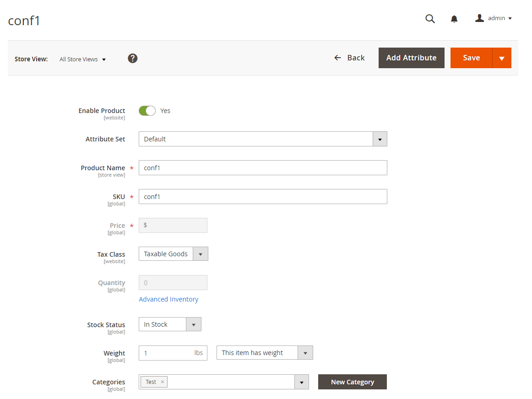Expand the Categories selector arrow
Viewport: 532px width, 399px height.
point(302,382)
